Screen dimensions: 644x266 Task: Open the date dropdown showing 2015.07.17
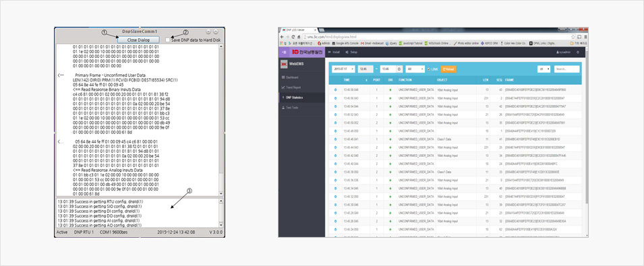point(343,69)
